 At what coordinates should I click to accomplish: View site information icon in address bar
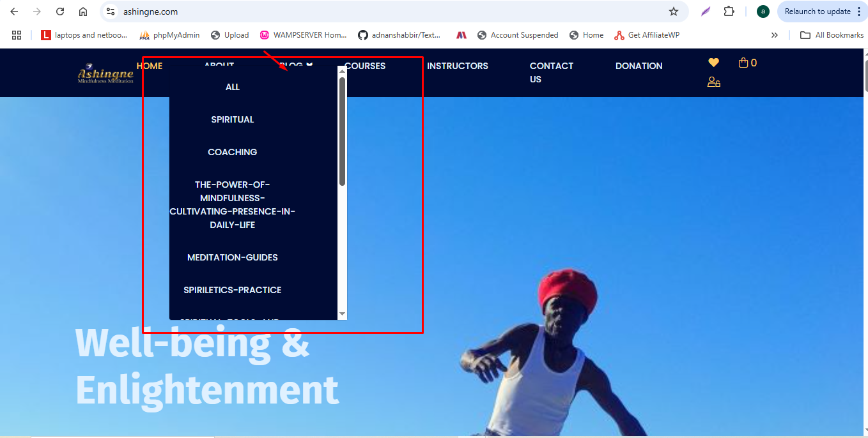(111, 11)
